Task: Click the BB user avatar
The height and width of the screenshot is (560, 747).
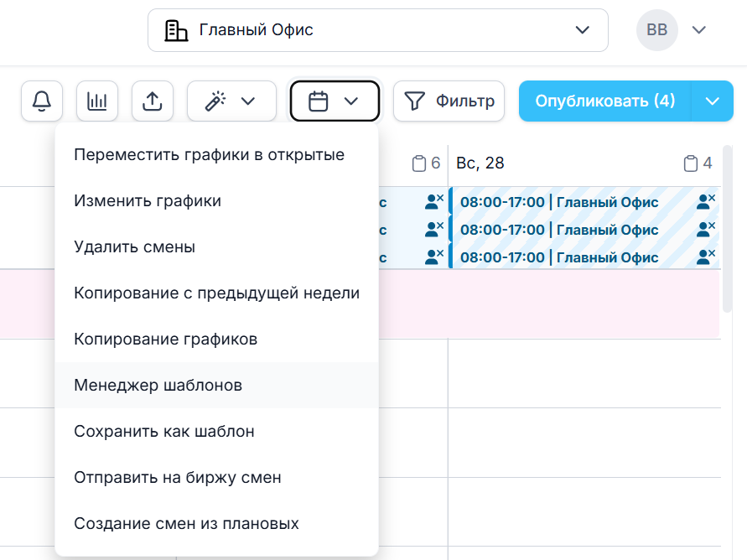Action: pyautogui.click(x=657, y=30)
